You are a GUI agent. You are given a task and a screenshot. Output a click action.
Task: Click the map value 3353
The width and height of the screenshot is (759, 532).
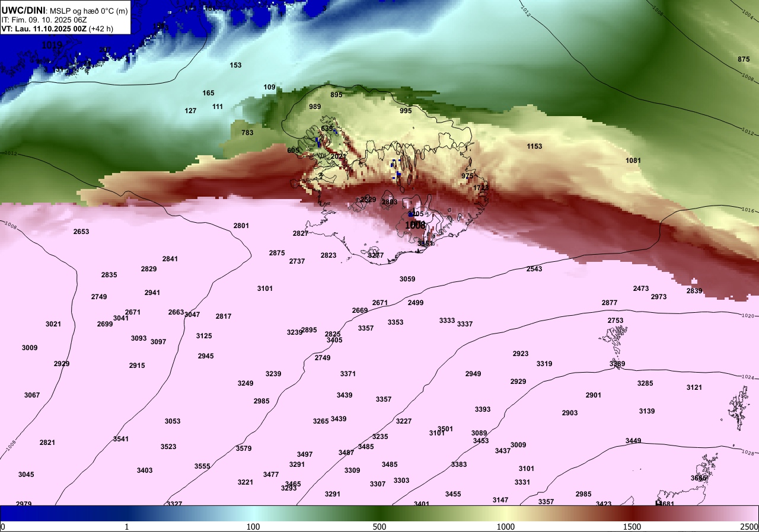tap(396, 322)
